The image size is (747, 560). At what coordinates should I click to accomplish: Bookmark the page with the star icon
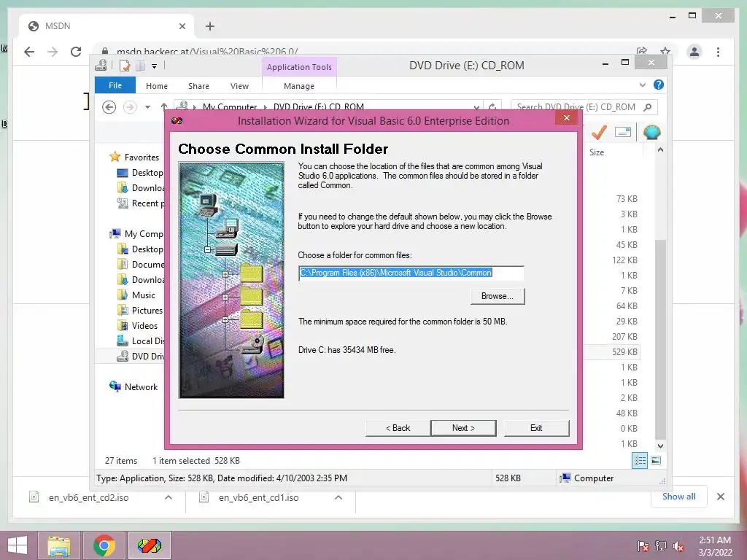(665, 51)
